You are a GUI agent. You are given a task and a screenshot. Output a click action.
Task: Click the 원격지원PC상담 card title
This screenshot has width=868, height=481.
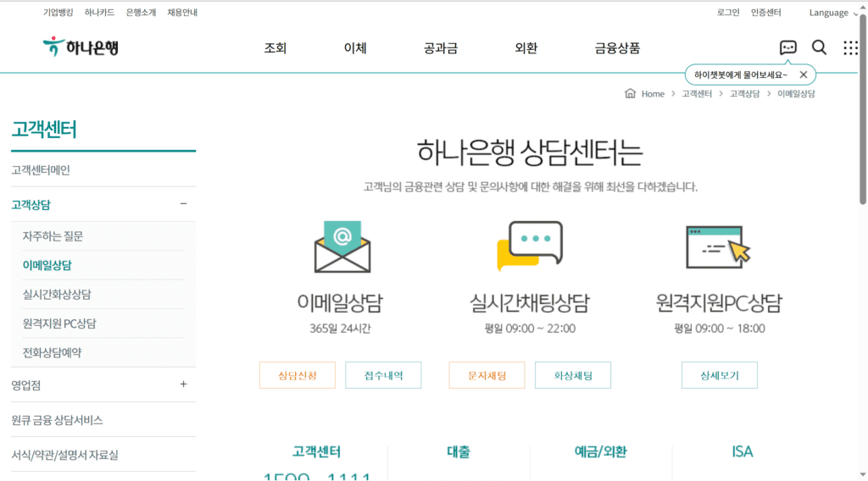[x=719, y=302]
